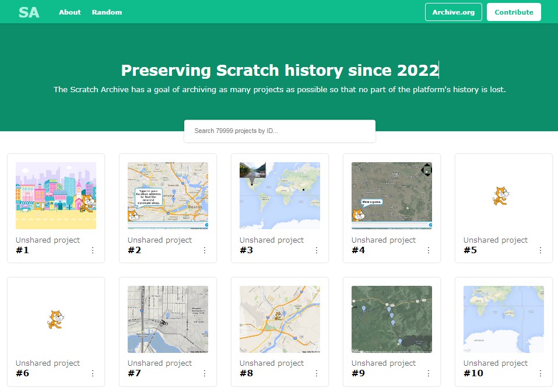Select project #5 Scratch cat thumbnail
Screen dimensions: 558x392
point(504,195)
